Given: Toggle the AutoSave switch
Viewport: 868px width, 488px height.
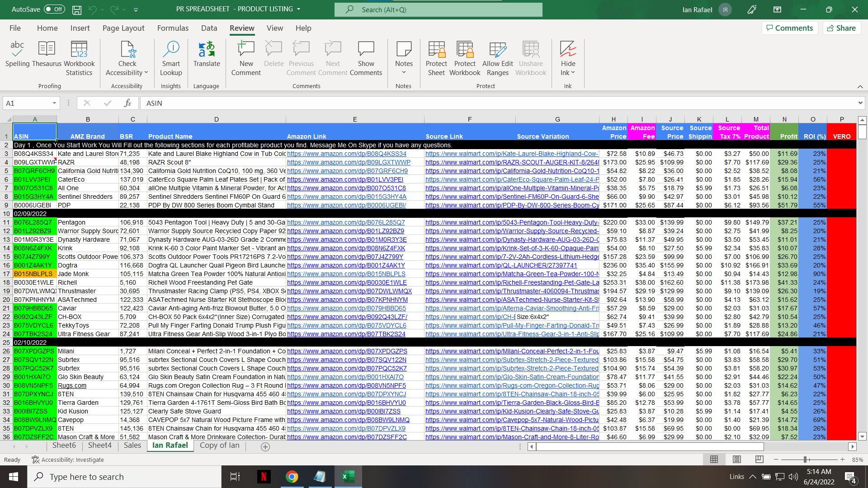Looking at the screenshot, I should coord(54,9).
